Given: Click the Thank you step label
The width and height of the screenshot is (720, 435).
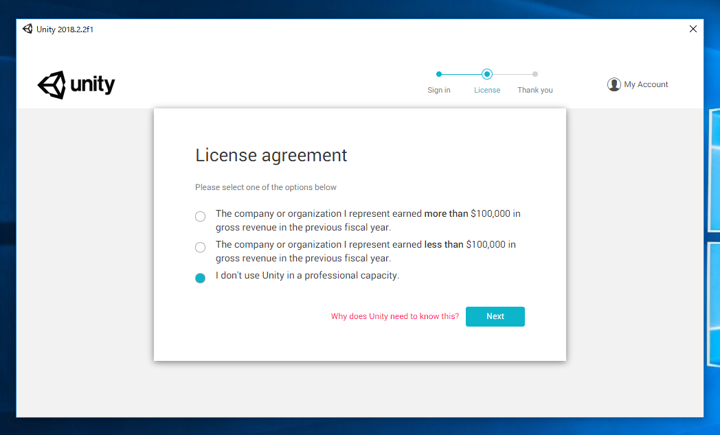Looking at the screenshot, I should tap(535, 90).
